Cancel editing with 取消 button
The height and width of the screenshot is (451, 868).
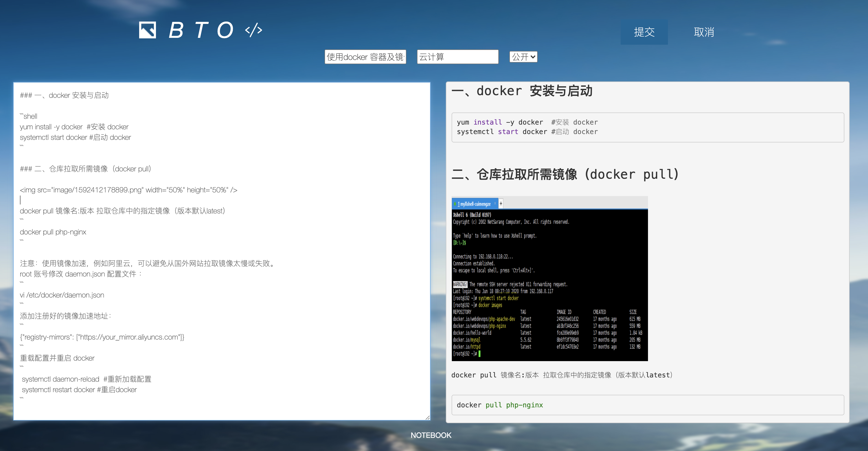[704, 32]
